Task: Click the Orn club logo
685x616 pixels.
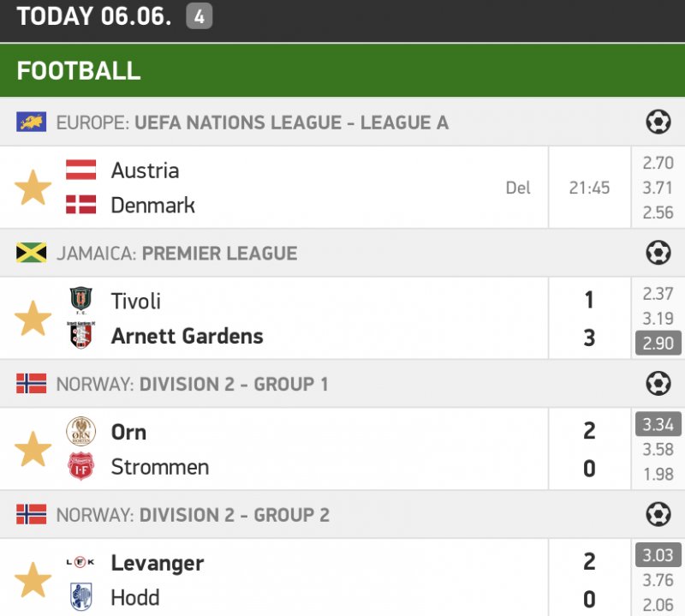Action: [81, 431]
